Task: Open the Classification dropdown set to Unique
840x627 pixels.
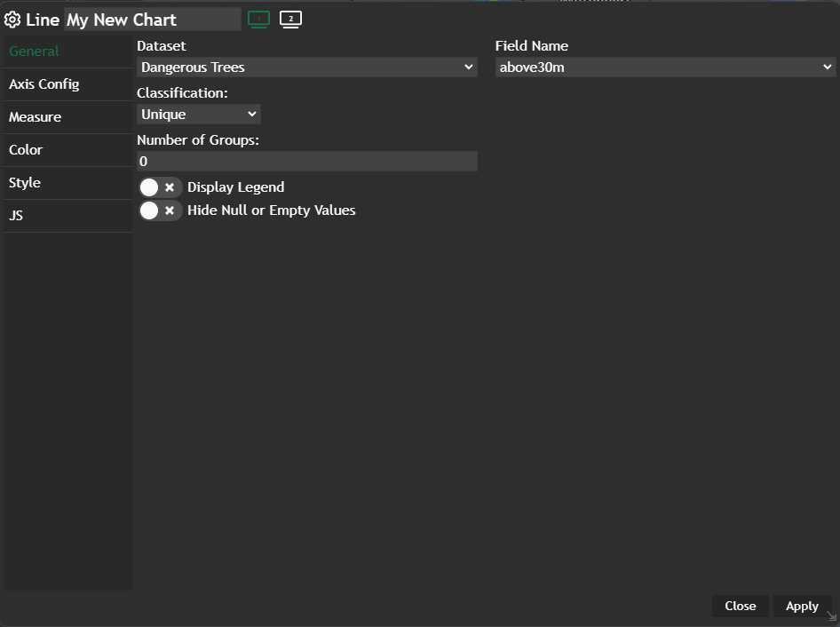Action: coord(199,115)
